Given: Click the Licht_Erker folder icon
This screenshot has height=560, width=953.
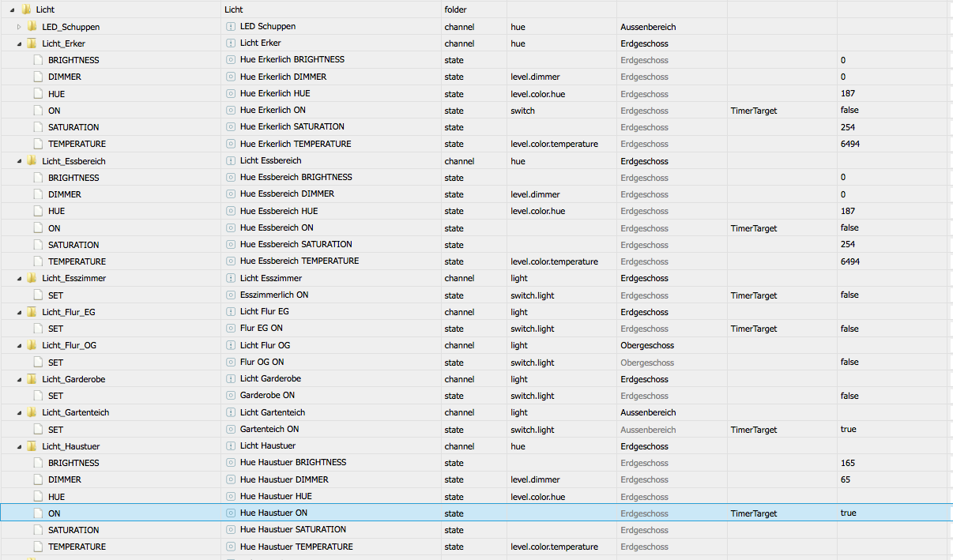Looking at the screenshot, I should tap(32, 43).
